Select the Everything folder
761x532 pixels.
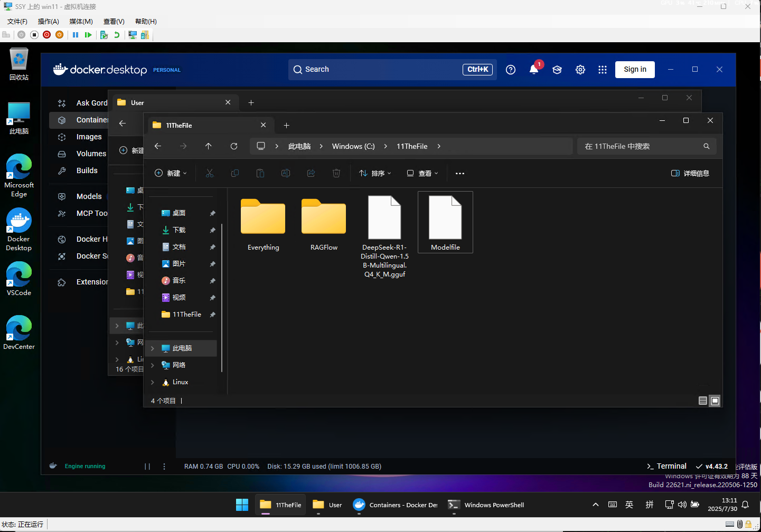263,222
